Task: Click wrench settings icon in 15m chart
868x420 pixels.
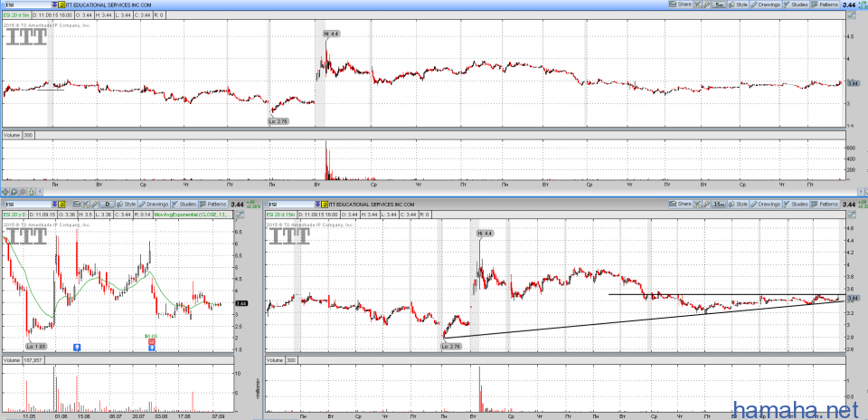Action: pos(706,205)
